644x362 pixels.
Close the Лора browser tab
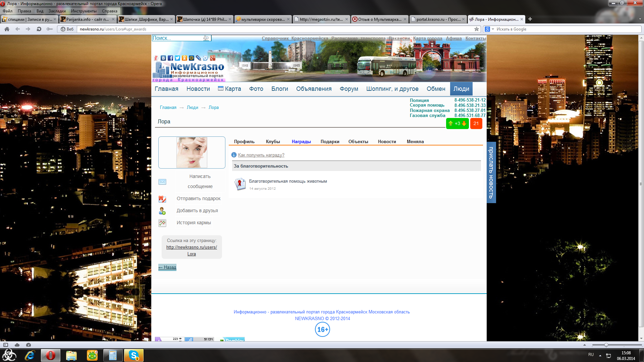(x=522, y=19)
